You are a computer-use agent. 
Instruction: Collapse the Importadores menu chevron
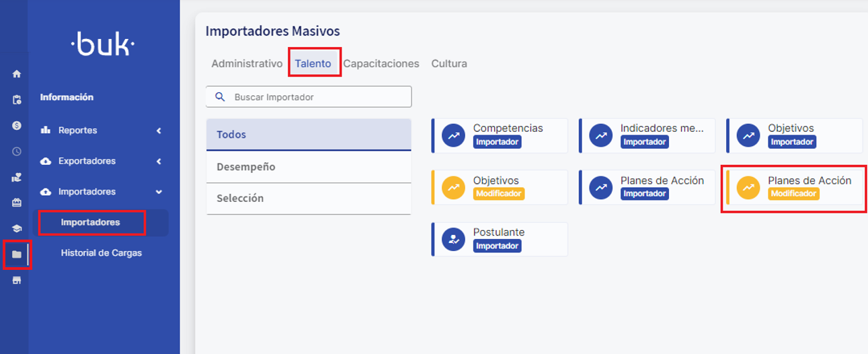pos(159,192)
